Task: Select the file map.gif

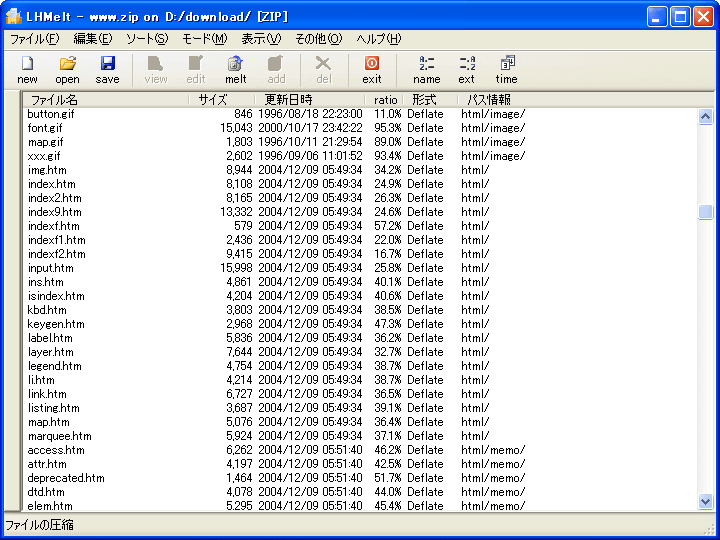Action: tap(45, 142)
